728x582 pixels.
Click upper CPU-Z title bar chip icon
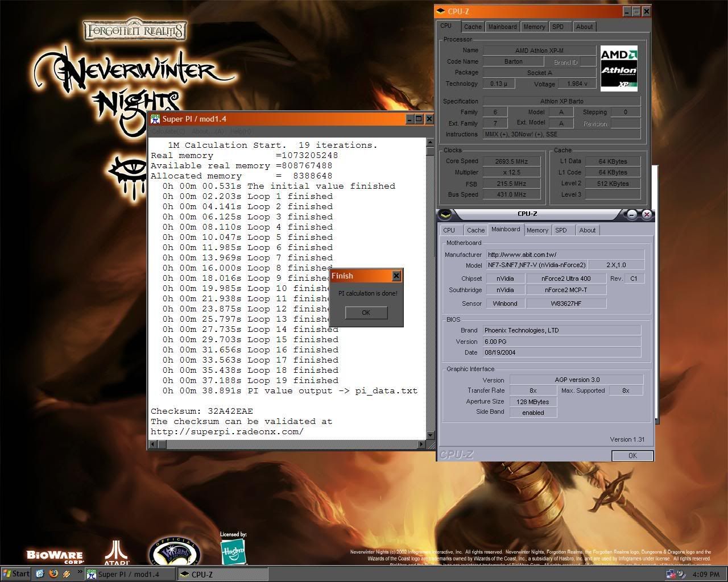441,11
